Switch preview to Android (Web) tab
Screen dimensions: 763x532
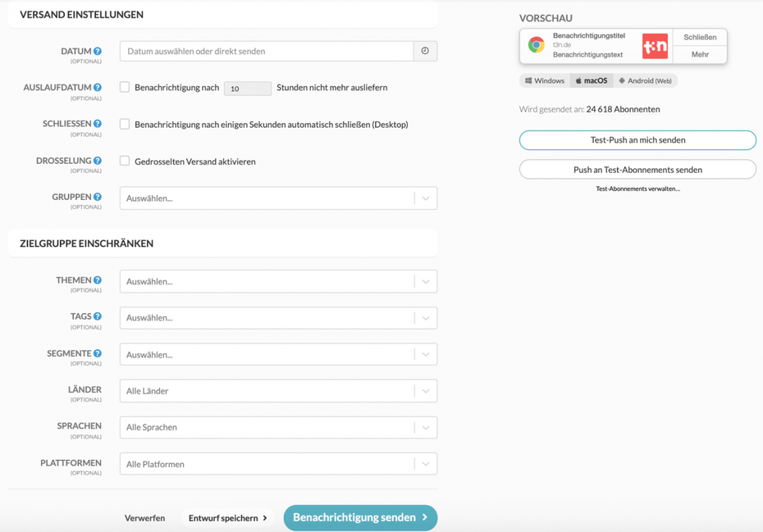click(646, 81)
